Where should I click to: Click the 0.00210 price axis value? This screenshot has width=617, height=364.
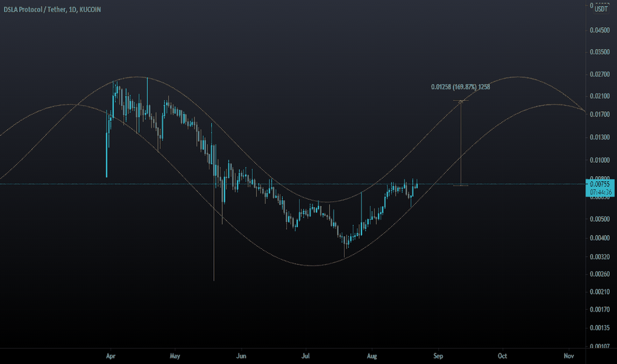(600, 292)
